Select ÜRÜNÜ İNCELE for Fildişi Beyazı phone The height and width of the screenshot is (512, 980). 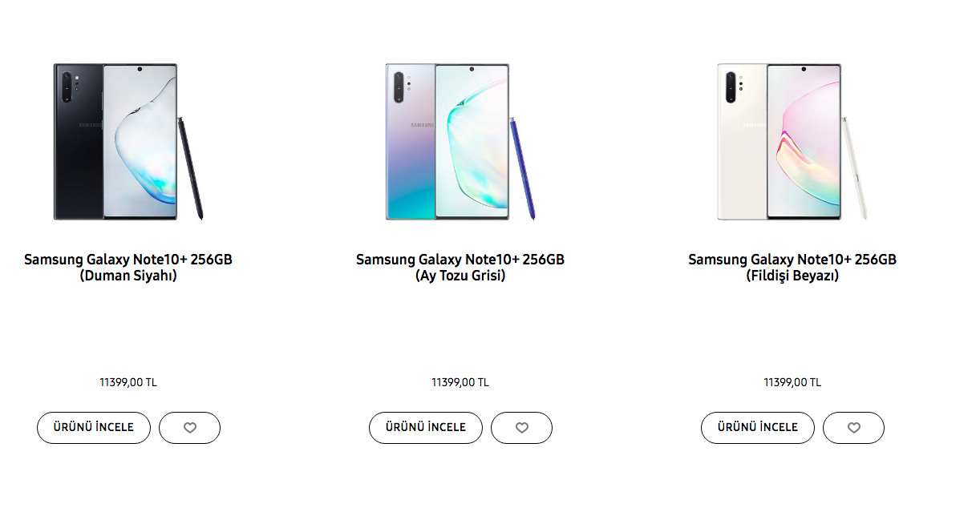758,428
